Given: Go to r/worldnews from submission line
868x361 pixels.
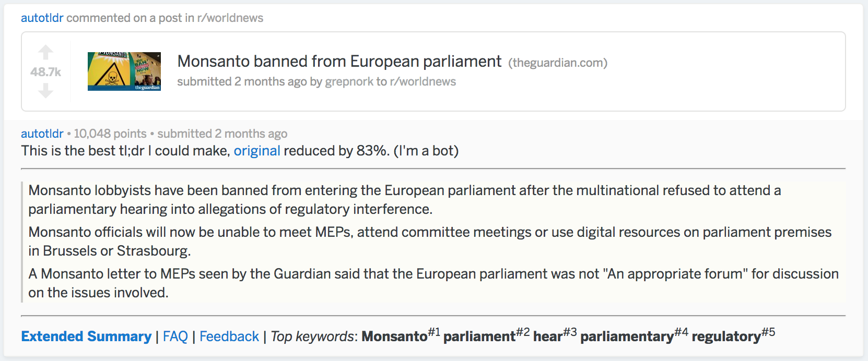Looking at the screenshot, I should [423, 82].
